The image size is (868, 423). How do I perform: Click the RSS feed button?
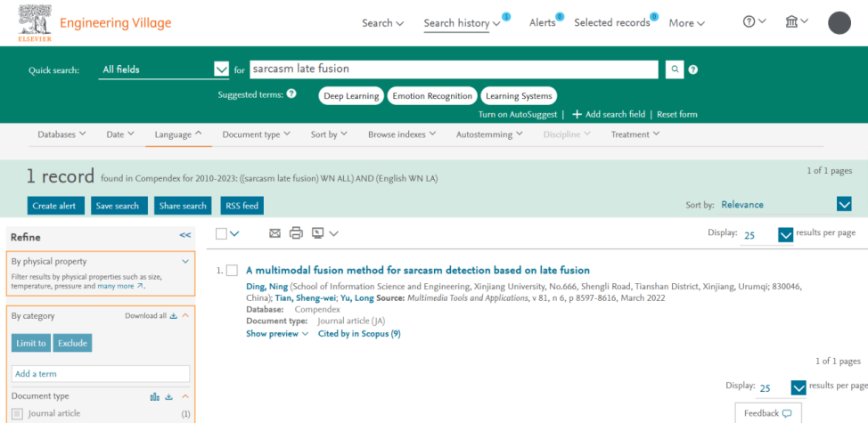point(242,206)
